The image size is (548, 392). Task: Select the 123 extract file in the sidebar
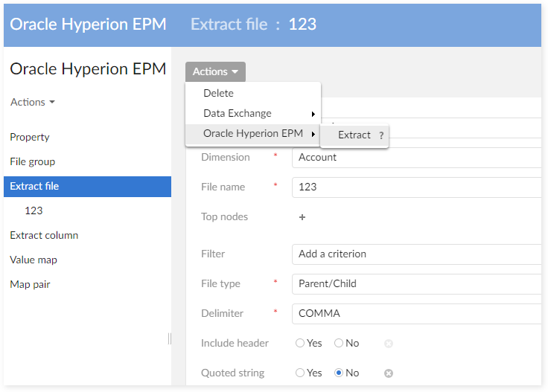click(x=34, y=211)
